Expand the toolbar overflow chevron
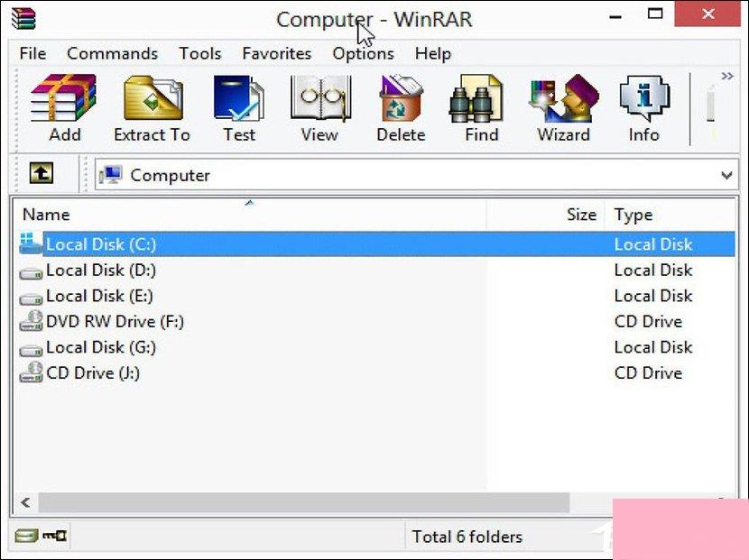Screen dimensions: 749x560 click(x=727, y=76)
